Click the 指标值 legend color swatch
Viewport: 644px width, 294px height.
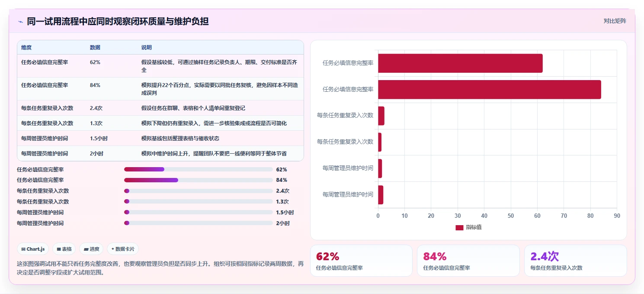[x=459, y=227]
